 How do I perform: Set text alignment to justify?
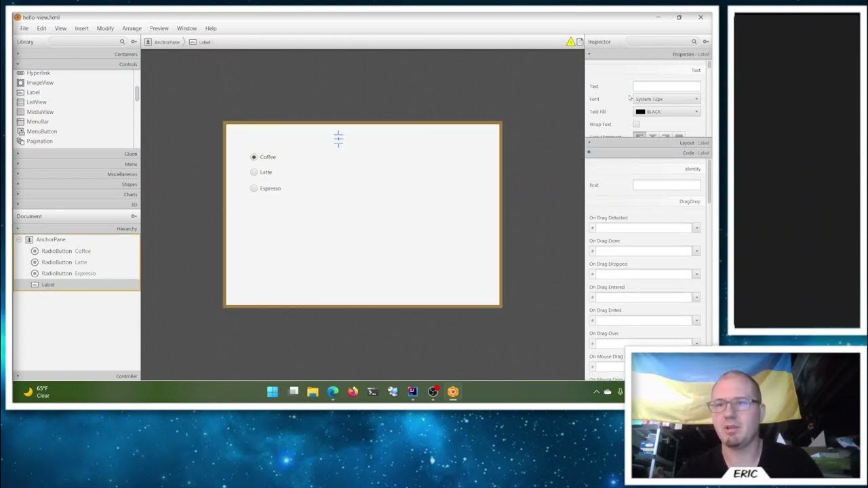click(679, 136)
